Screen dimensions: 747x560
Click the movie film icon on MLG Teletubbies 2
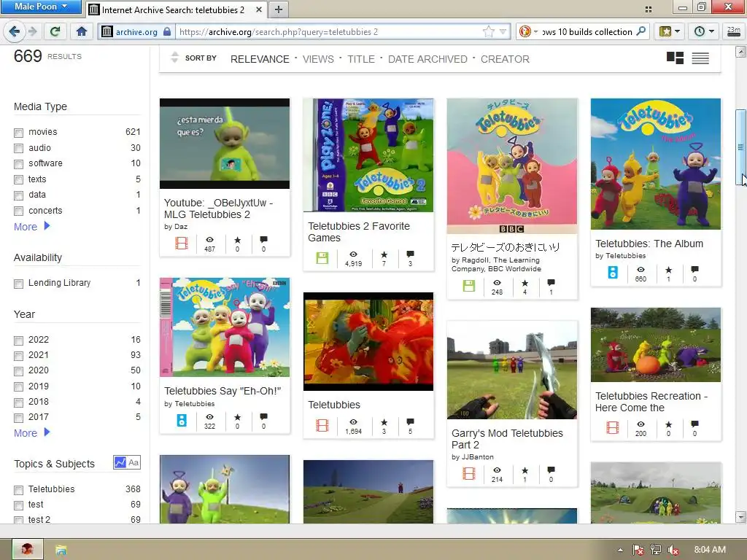(182, 243)
